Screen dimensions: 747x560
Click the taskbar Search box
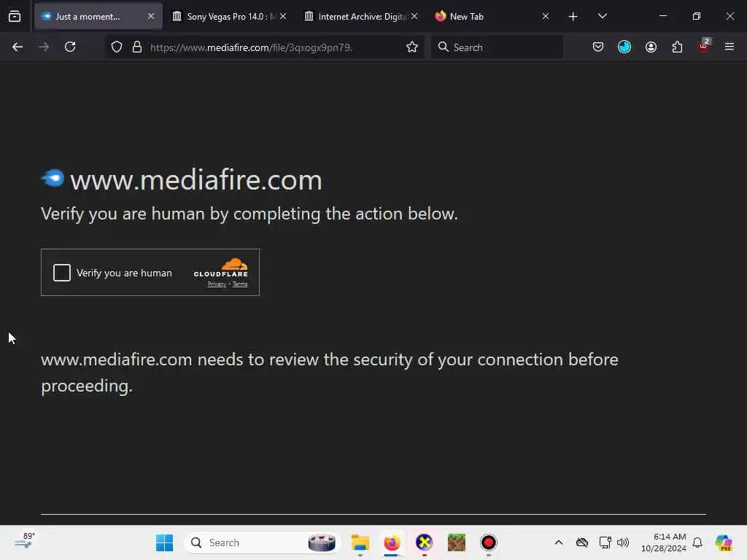point(262,542)
